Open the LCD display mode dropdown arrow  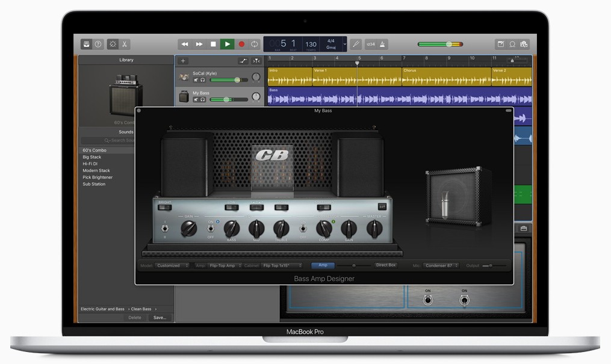(x=344, y=44)
